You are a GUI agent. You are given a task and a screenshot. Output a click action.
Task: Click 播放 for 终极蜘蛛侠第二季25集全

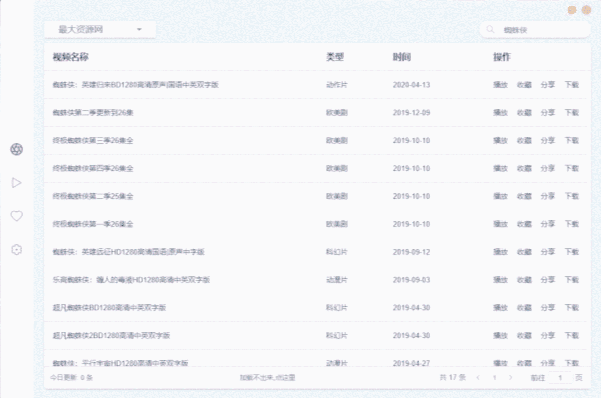[500, 196]
